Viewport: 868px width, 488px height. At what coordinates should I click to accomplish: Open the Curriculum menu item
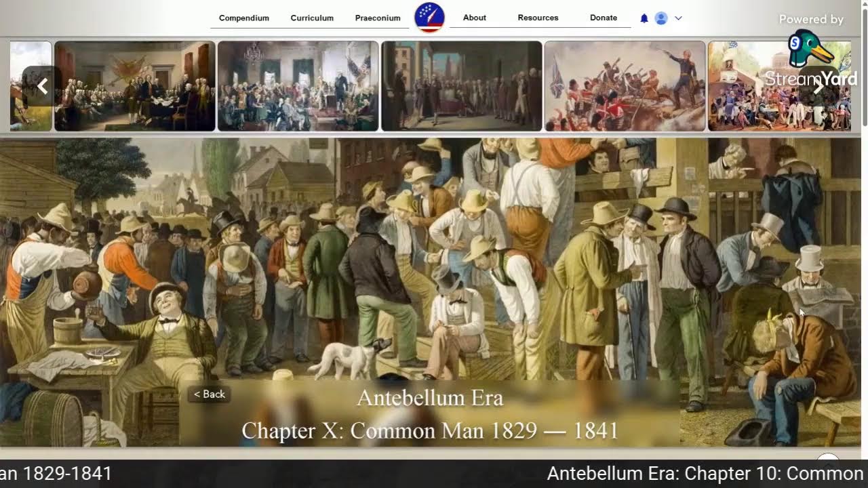click(312, 18)
